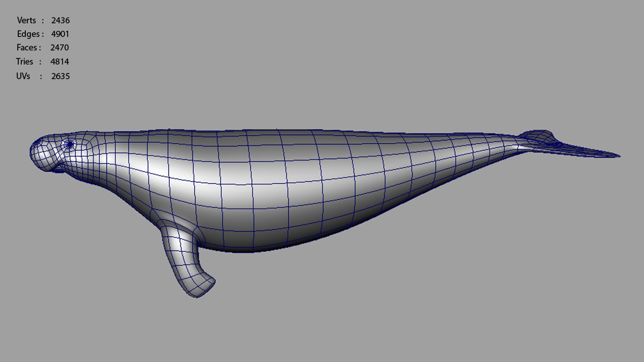Click the 'Faces' label
The width and height of the screenshot is (644, 362).
(26, 48)
